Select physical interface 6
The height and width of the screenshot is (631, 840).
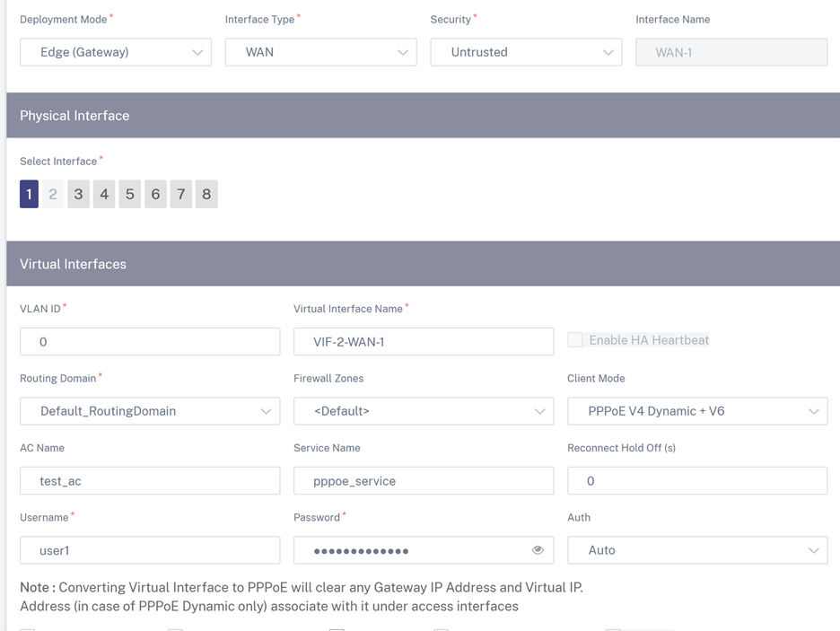(x=155, y=194)
